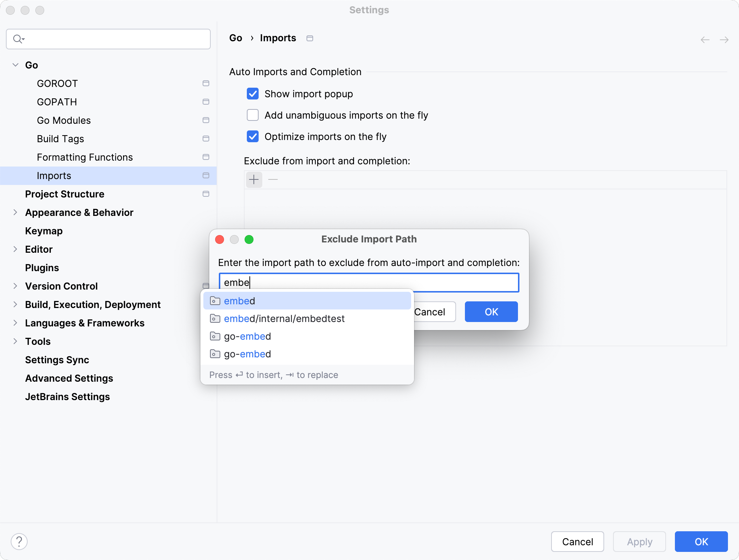The width and height of the screenshot is (739, 560).
Task: Click the plus icon to add exclusion
Action: coord(254,180)
